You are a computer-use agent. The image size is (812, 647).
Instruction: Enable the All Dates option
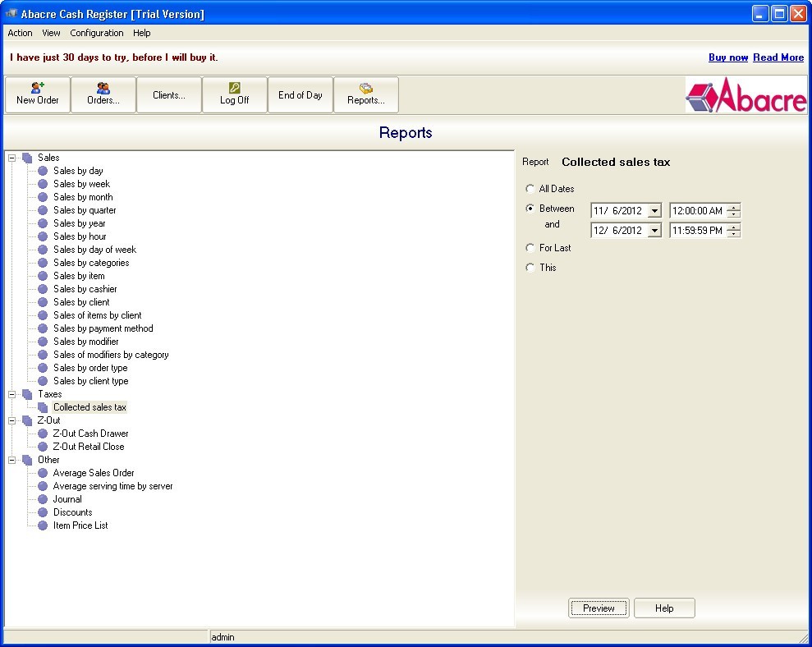pos(530,188)
